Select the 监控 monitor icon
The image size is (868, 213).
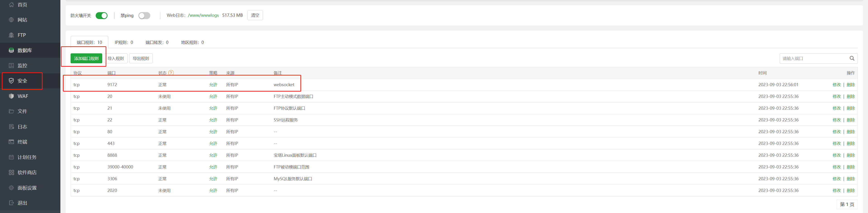[11, 65]
